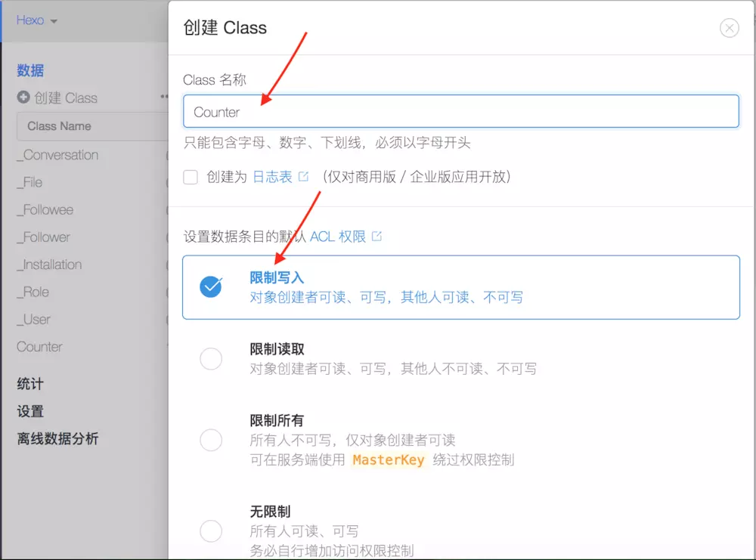
Task: Click the plus icon beside 创建 Class
Action: [x=23, y=97]
